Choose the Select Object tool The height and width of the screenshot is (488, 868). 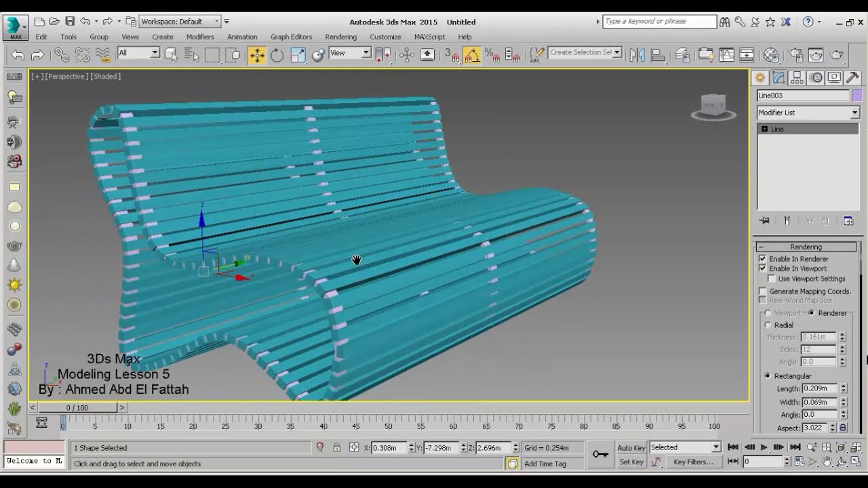171,55
